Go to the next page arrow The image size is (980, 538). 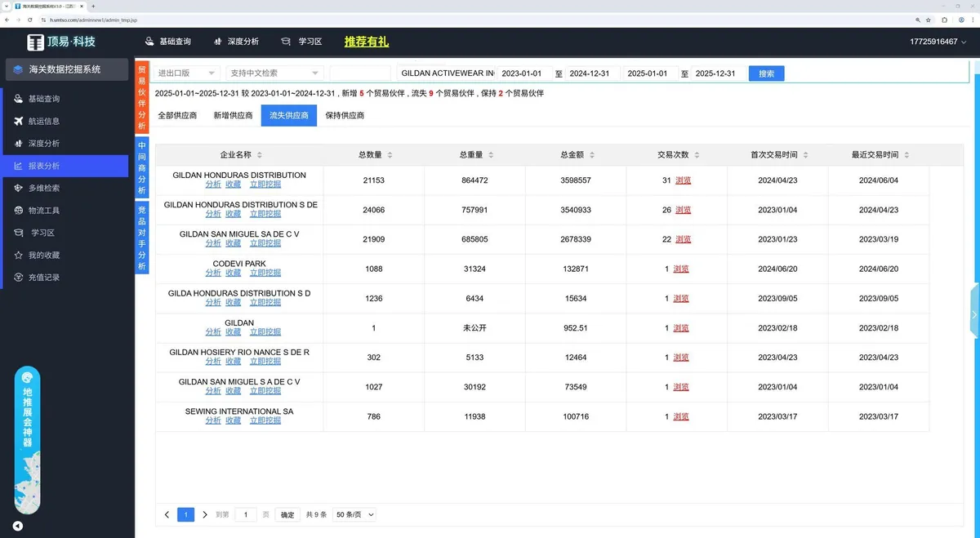(205, 515)
